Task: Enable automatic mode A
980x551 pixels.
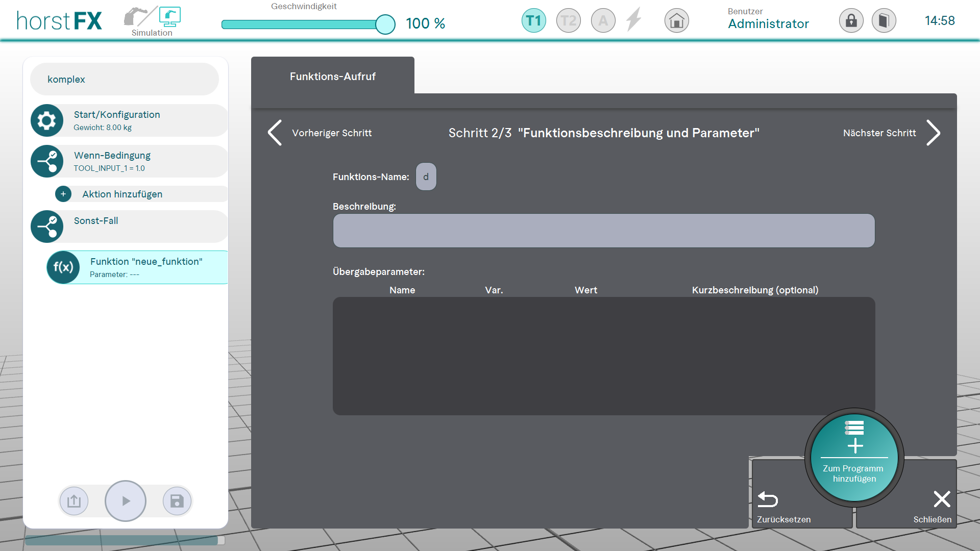Action: pos(603,21)
